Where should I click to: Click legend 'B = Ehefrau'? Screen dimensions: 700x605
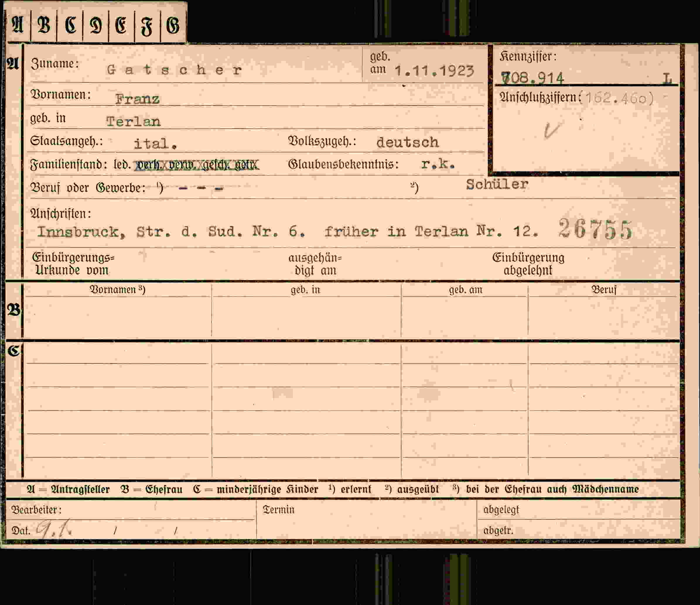coord(151,489)
